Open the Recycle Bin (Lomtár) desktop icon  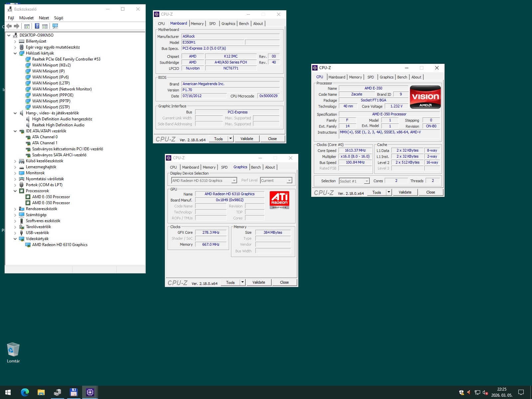coord(13,350)
